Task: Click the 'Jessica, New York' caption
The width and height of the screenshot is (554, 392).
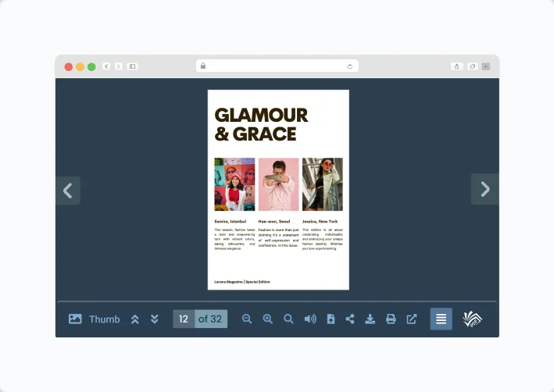Action: coord(320,222)
